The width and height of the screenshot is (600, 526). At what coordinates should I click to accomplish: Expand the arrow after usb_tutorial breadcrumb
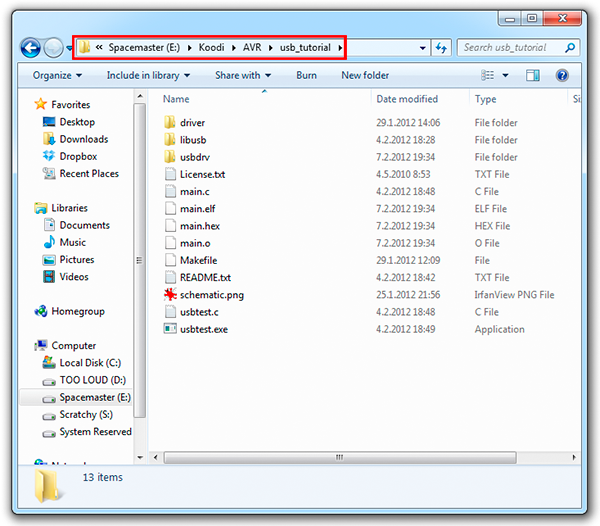click(340, 48)
